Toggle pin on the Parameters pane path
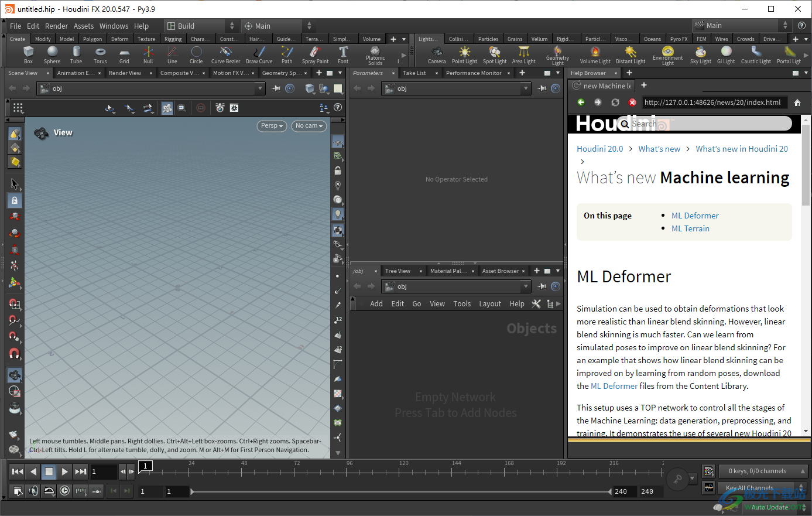This screenshot has height=516, width=812. coord(542,88)
